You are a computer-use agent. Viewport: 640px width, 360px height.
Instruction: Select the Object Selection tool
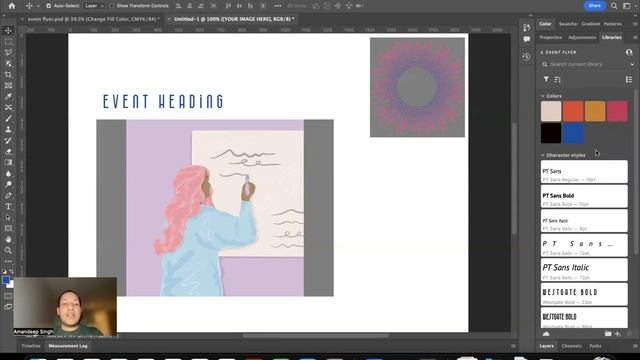(8, 64)
